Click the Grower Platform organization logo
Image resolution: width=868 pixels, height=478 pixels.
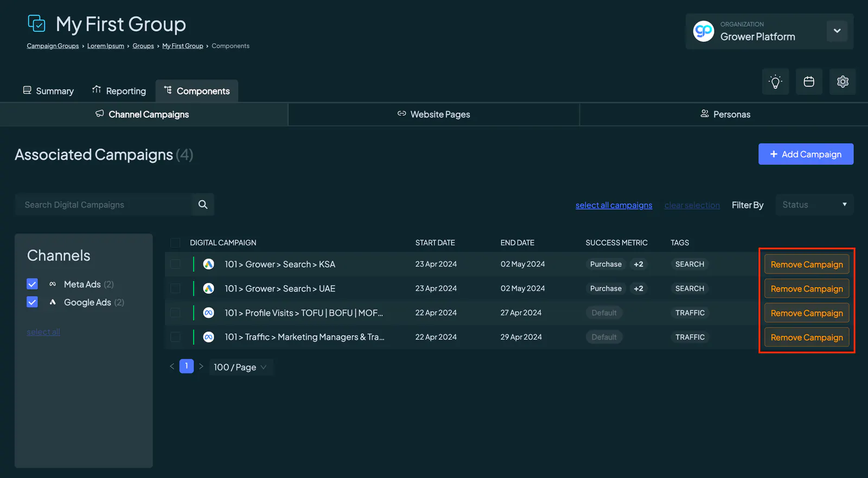(x=704, y=31)
